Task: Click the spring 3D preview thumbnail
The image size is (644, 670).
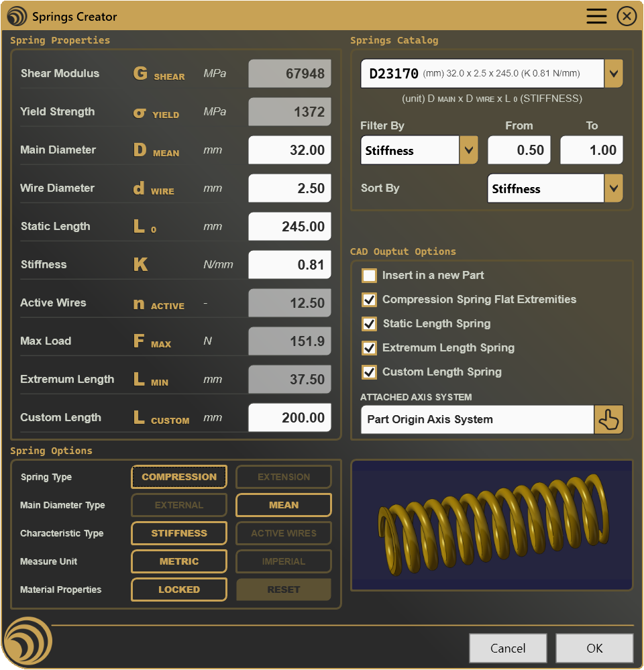Action: [x=492, y=525]
